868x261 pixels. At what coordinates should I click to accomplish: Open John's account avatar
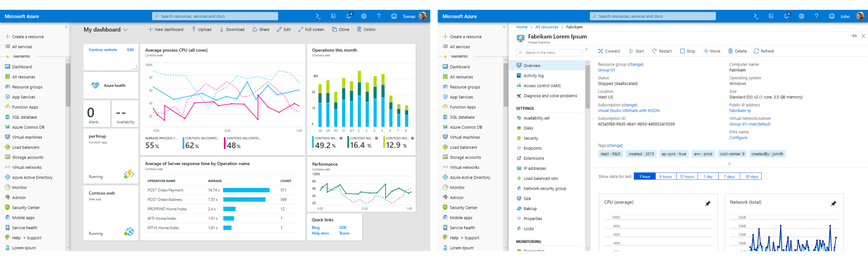point(860,16)
